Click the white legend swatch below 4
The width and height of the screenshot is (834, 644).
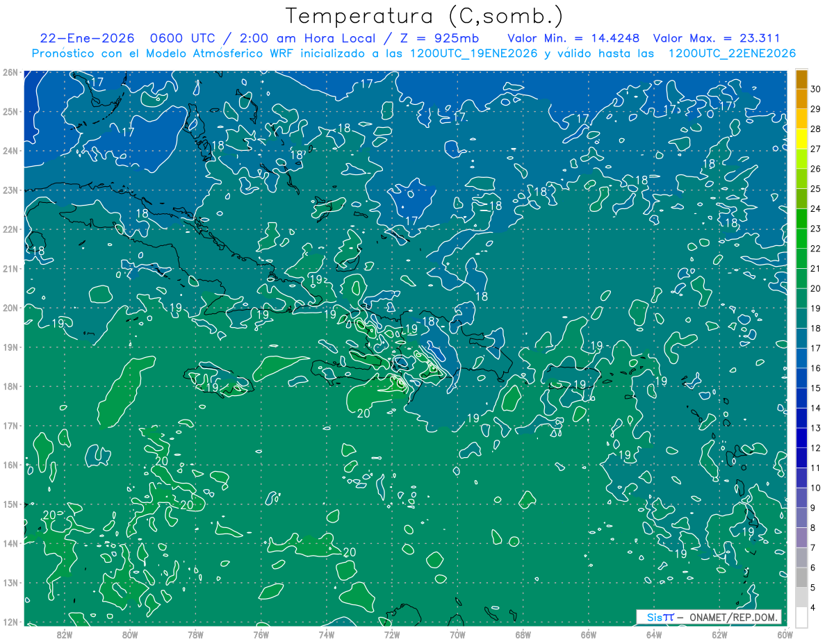(801, 617)
